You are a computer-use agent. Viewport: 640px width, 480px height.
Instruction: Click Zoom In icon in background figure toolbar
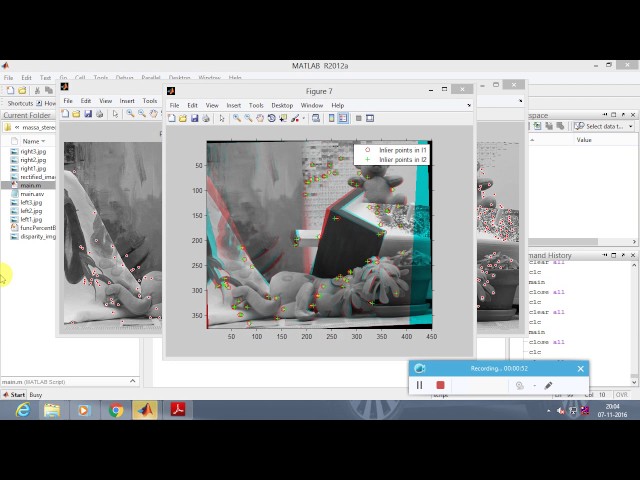pos(130,114)
